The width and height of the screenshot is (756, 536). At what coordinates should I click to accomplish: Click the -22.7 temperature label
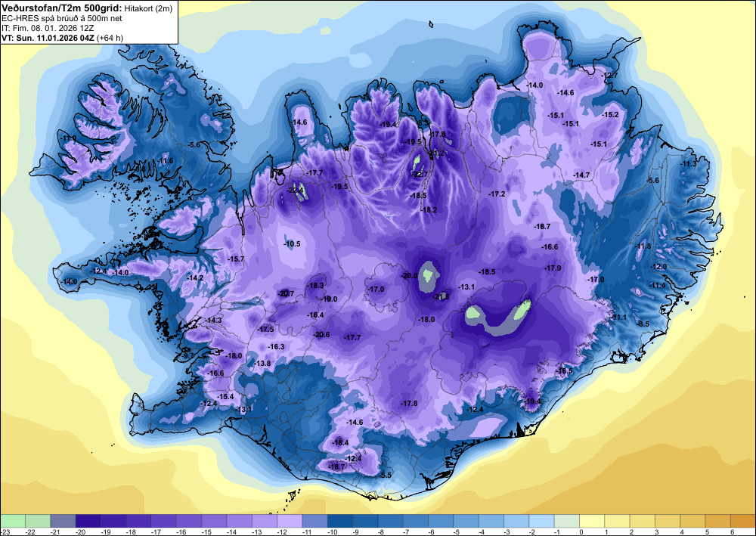click(x=420, y=175)
